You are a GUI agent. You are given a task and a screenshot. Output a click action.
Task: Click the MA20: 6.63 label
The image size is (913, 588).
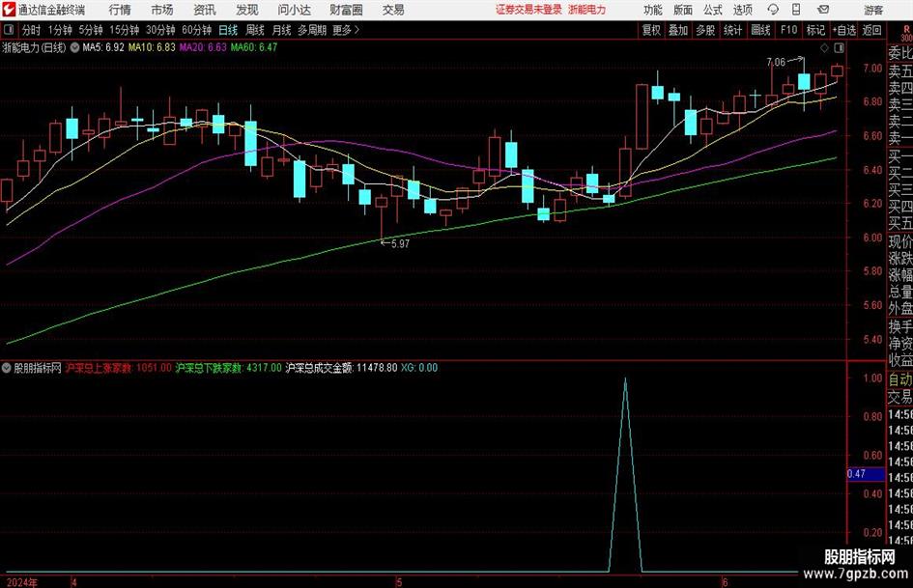[203, 47]
